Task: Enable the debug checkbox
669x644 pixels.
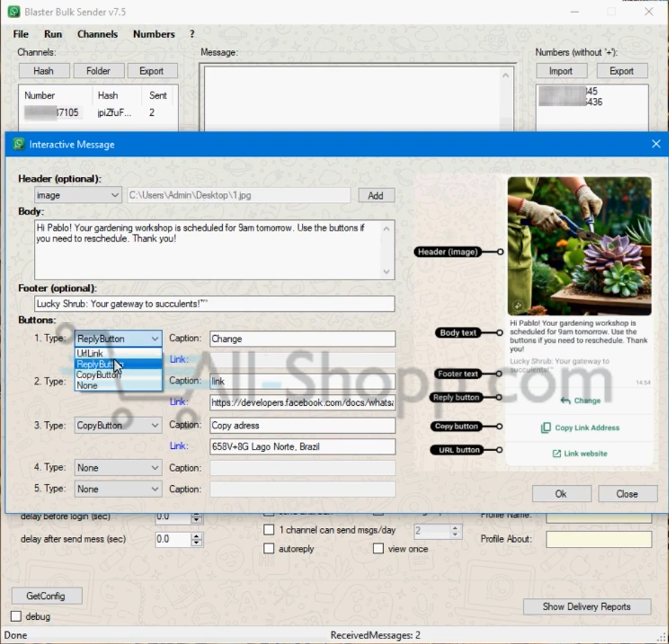Action: (17, 616)
